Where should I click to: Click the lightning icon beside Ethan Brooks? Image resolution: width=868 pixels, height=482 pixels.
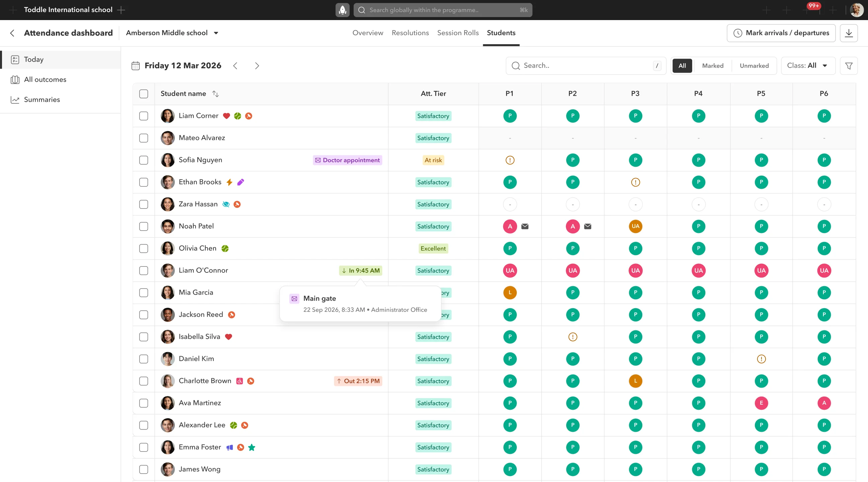(229, 182)
